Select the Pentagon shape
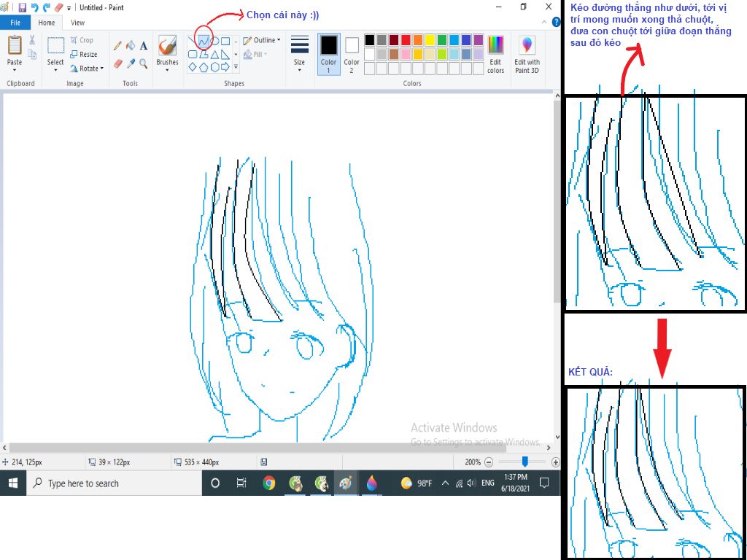 click(204, 67)
